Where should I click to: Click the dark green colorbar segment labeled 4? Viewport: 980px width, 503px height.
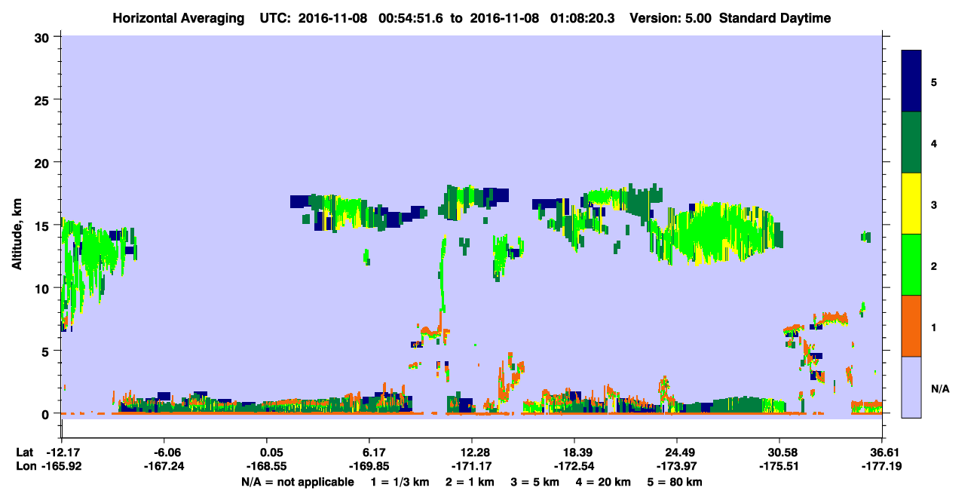pyautogui.click(x=911, y=143)
